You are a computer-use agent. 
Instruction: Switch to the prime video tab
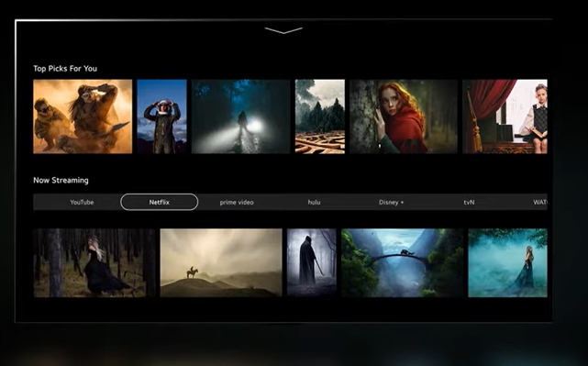coord(237,202)
